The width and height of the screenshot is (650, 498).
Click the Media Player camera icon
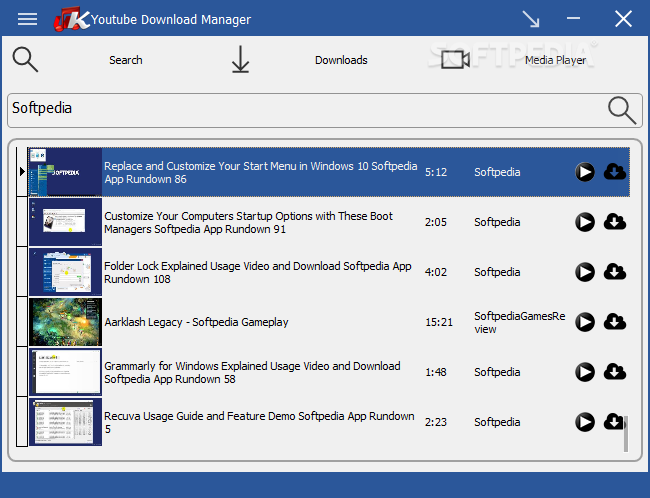pyautogui.click(x=455, y=60)
